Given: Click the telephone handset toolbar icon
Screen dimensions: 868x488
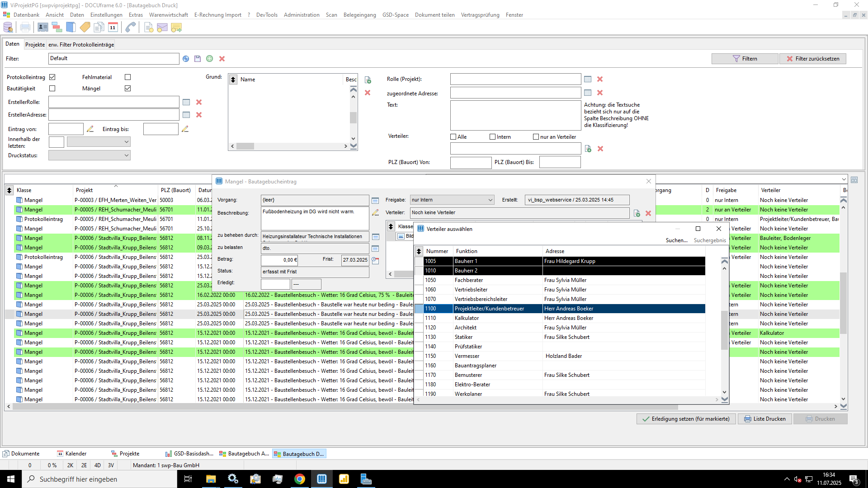Looking at the screenshot, I should (x=131, y=28).
